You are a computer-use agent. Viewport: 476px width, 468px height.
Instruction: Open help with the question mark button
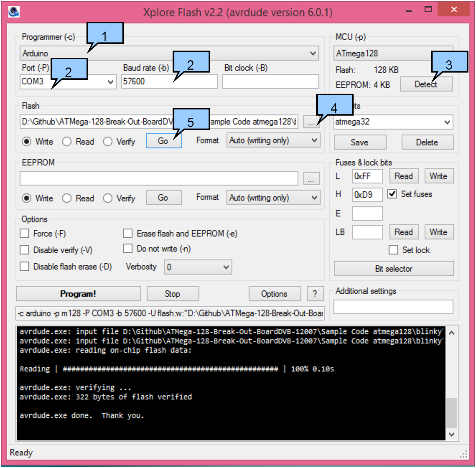(315, 294)
